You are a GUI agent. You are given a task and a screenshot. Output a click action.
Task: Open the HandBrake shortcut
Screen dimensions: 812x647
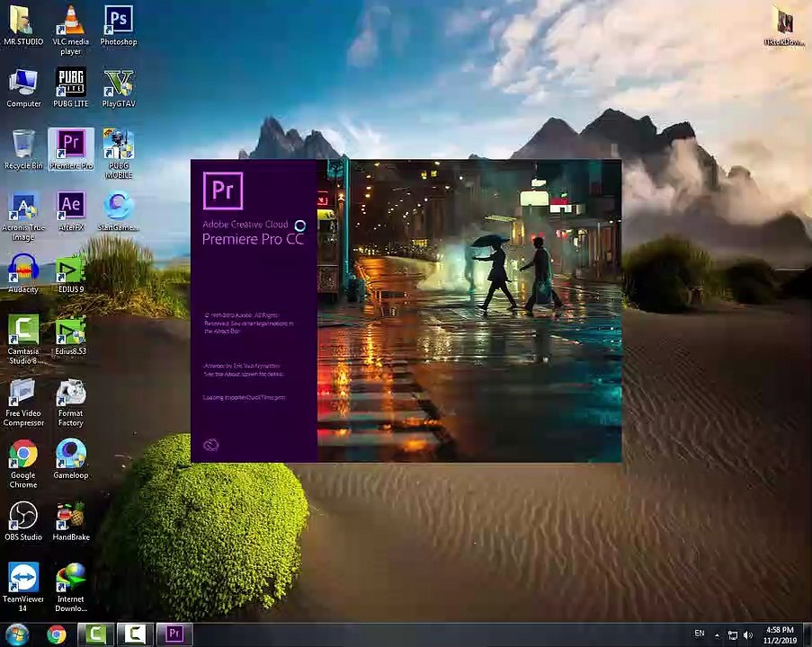tap(71, 521)
